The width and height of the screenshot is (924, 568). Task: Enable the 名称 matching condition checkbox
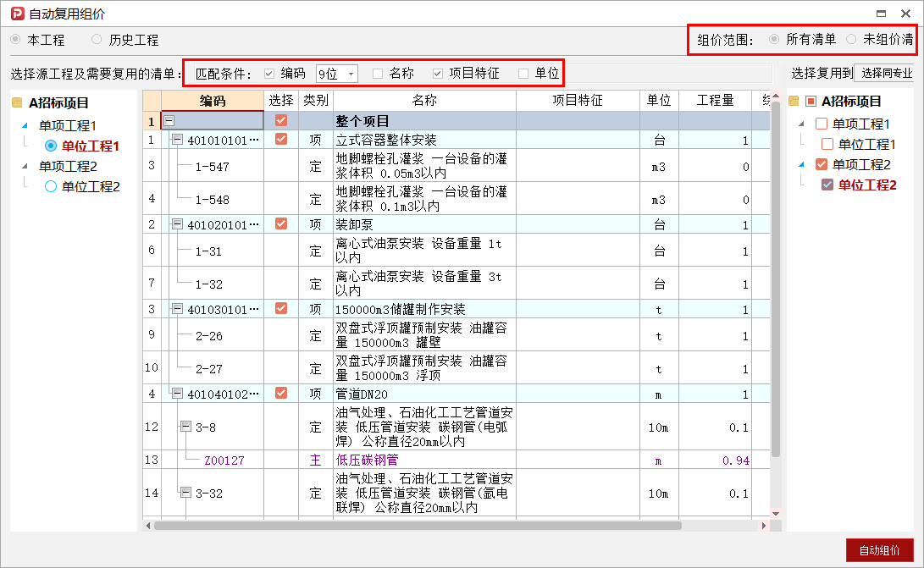[378, 73]
